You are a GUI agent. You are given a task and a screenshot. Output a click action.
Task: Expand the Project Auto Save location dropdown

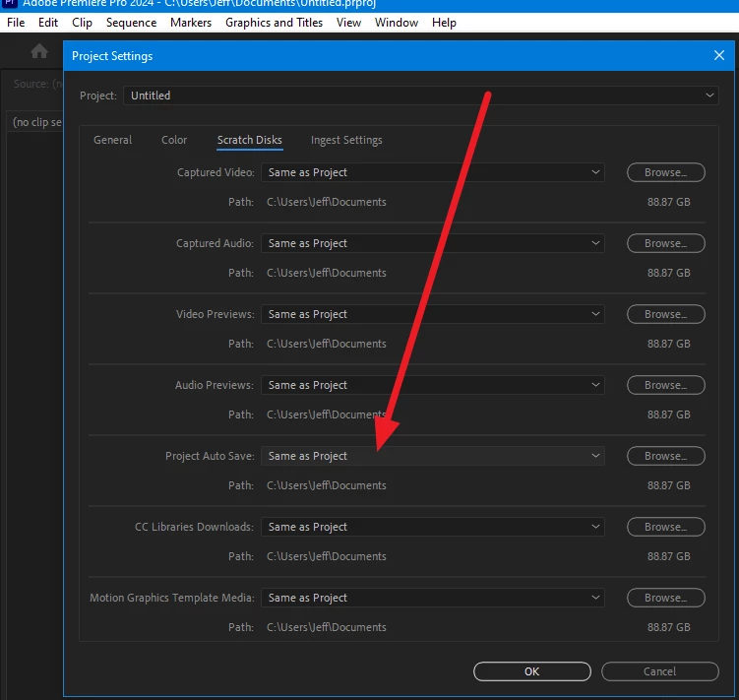(x=433, y=456)
